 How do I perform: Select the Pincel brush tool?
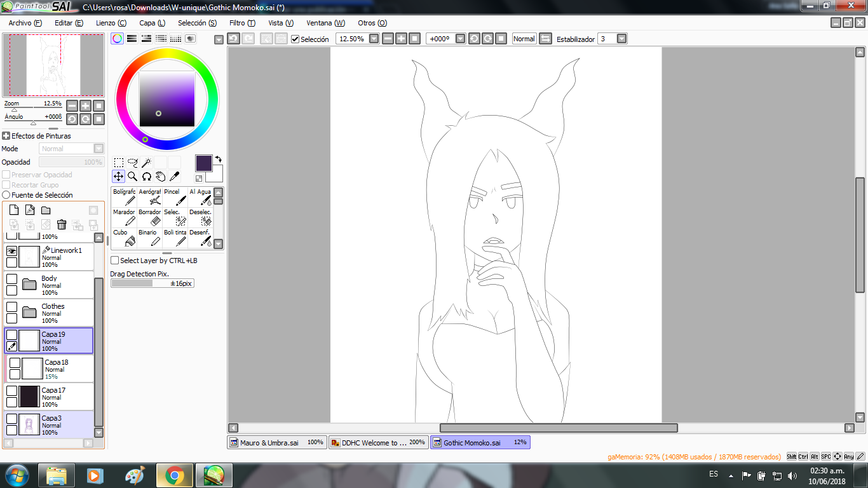[175, 196]
